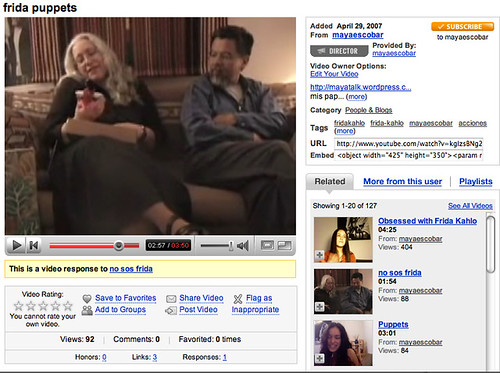Click the heart icon for Save to Favorites
Screen dimensions: 500x373
coord(87,298)
